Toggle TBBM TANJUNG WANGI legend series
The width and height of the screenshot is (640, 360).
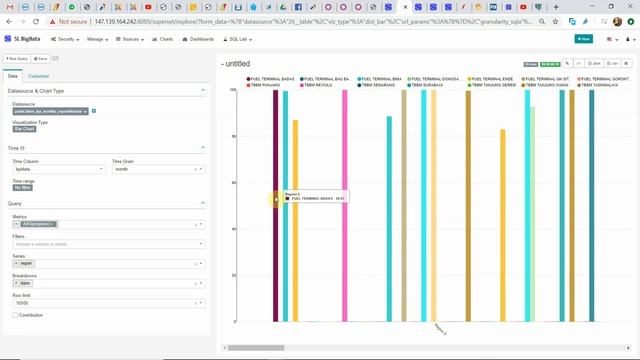pos(545,85)
